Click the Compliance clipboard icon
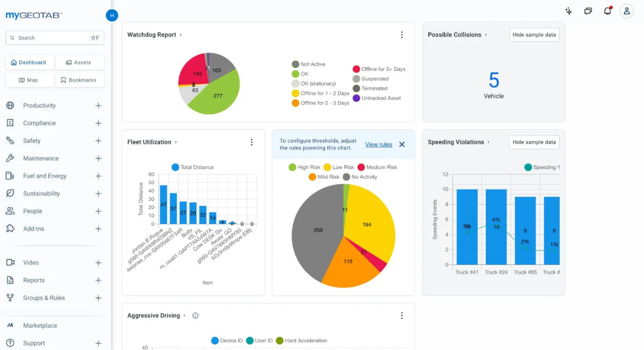The height and width of the screenshot is (350, 644). click(10, 123)
